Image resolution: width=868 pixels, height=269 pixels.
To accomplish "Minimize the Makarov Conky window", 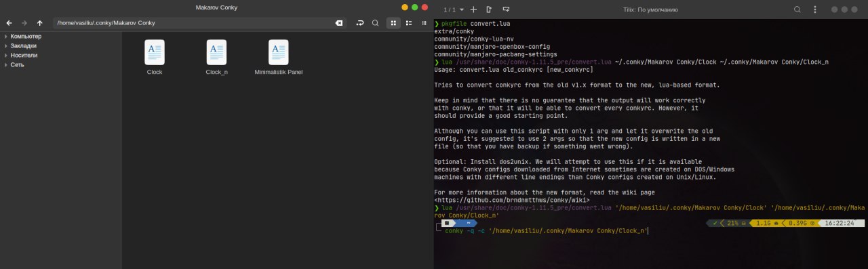I will (405, 7).
